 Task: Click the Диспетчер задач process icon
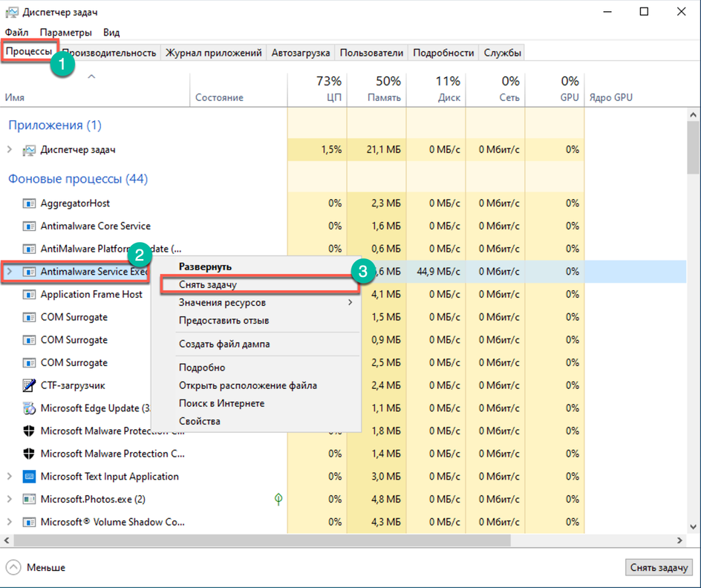[x=29, y=150]
